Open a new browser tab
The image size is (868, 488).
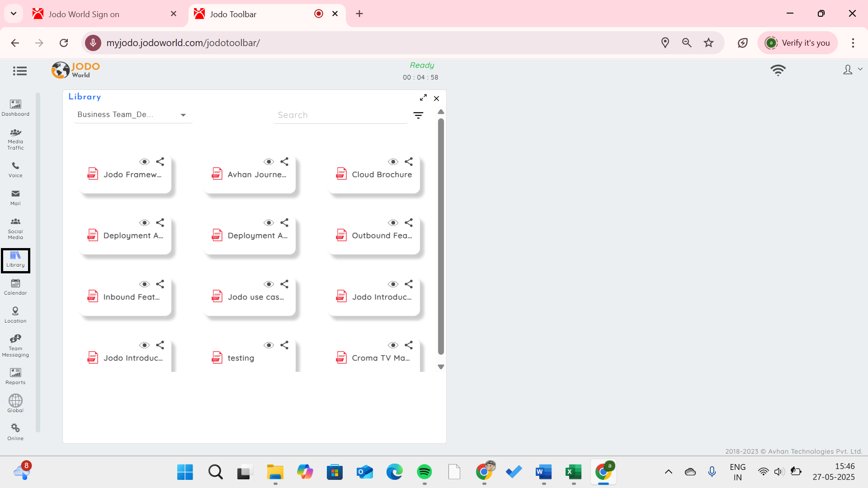pos(359,14)
